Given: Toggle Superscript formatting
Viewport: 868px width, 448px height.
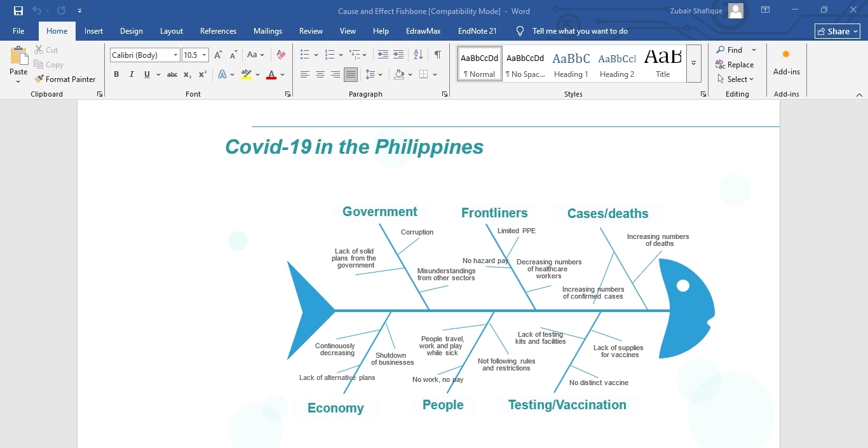Looking at the screenshot, I should tap(203, 74).
